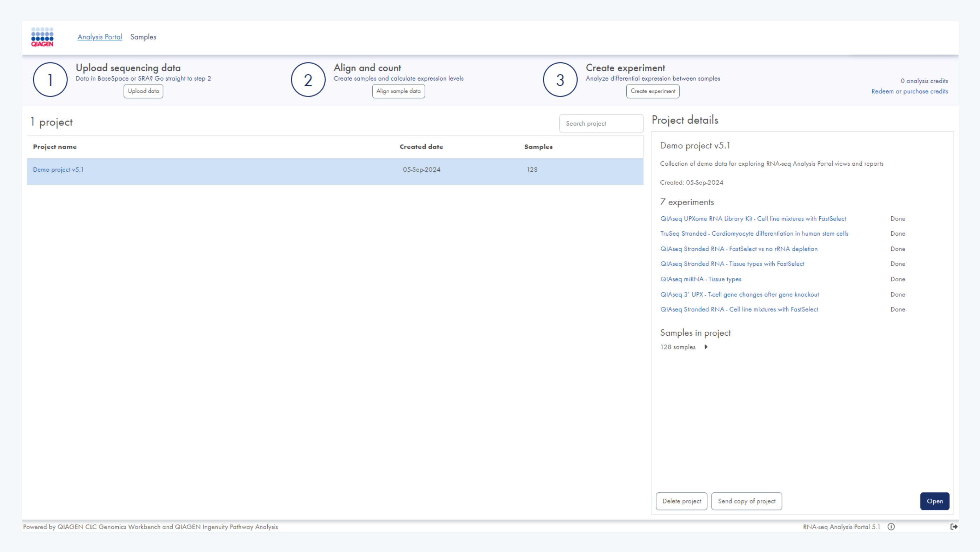This screenshot has height=552, width=980.
Task: Click the Upload data button
Action: pyautogui.click(x=144, y=91)
